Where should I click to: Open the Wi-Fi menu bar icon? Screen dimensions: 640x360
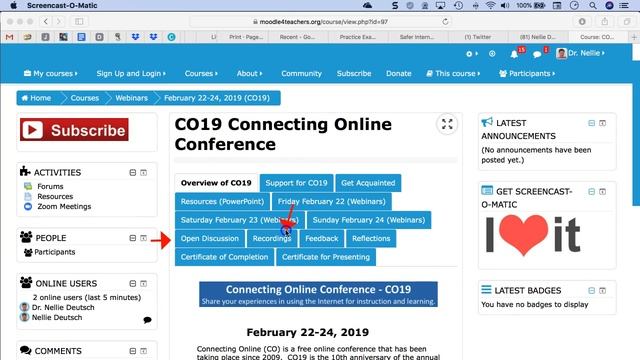coord(491,5)
